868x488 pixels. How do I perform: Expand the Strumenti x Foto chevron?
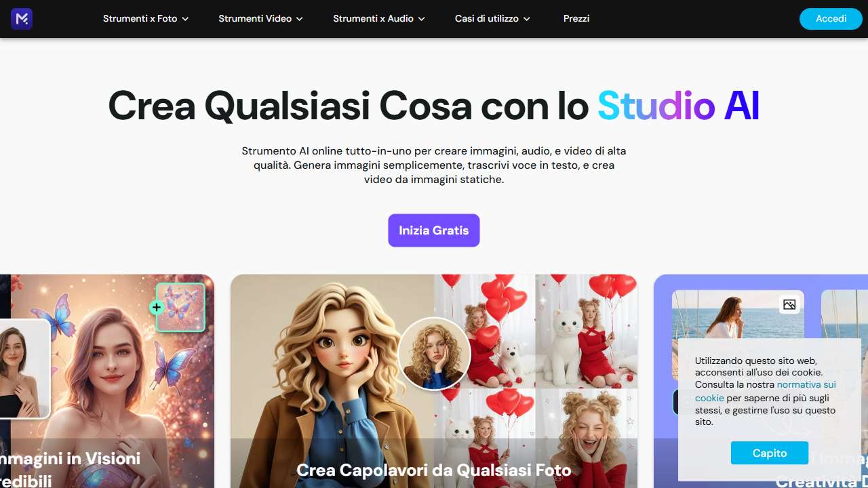point(185,19)
